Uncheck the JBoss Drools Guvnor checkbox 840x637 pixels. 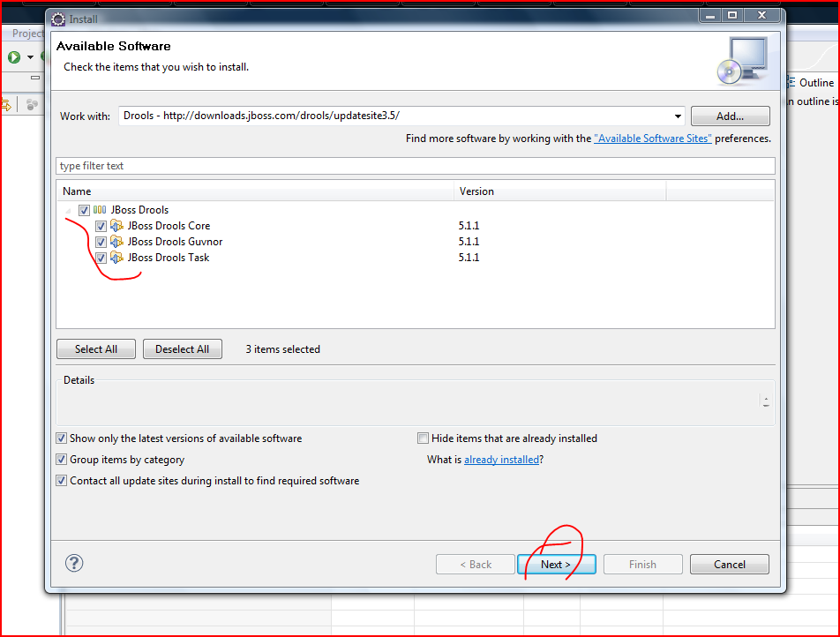coord(101,242)
